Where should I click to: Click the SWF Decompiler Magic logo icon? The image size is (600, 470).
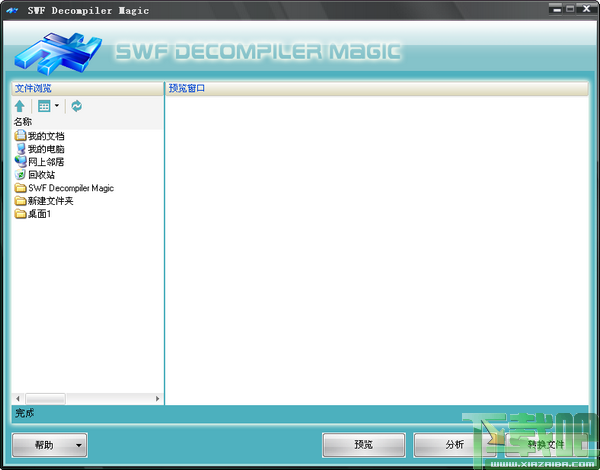(58, 53)
